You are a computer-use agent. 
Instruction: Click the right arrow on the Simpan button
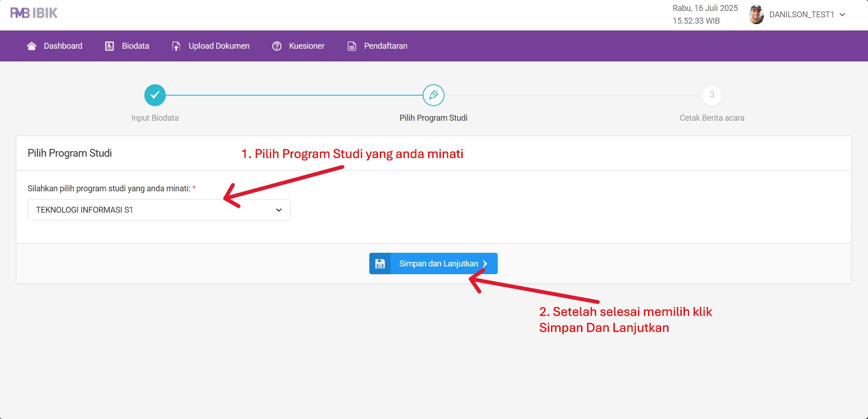tap(485, 264)
